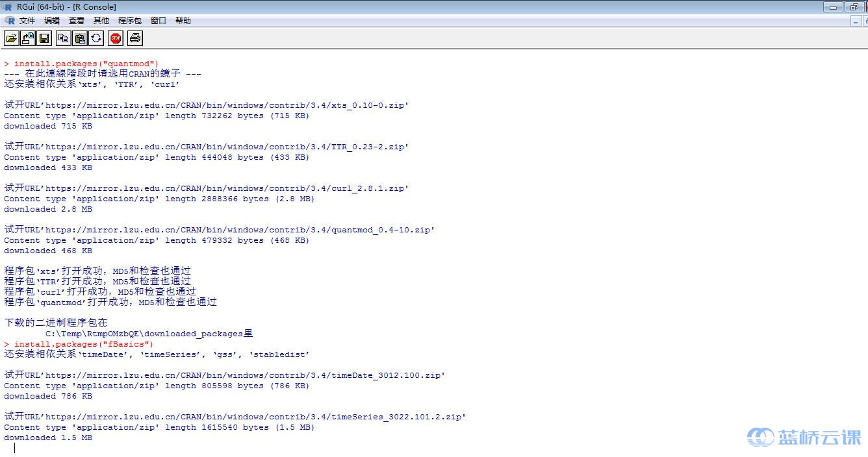
Task: Open the 文件 menu
Action: tap(27, 21)
